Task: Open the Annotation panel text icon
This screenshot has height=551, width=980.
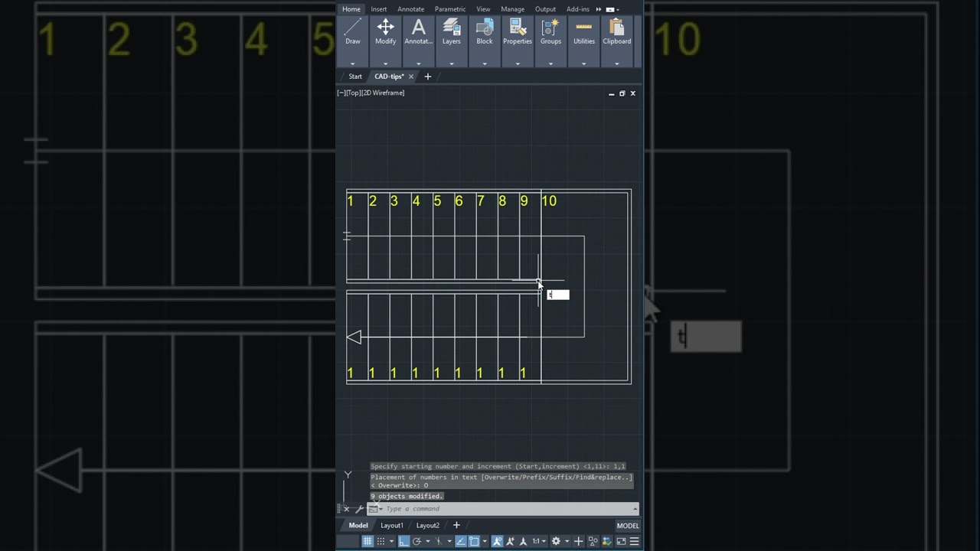Action: 418,28
